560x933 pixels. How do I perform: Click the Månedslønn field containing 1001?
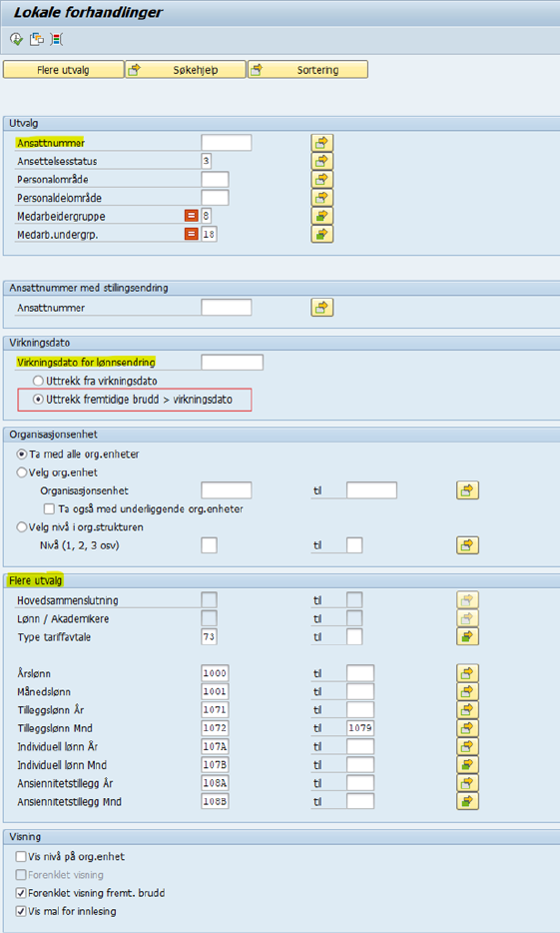click(216, 691)
